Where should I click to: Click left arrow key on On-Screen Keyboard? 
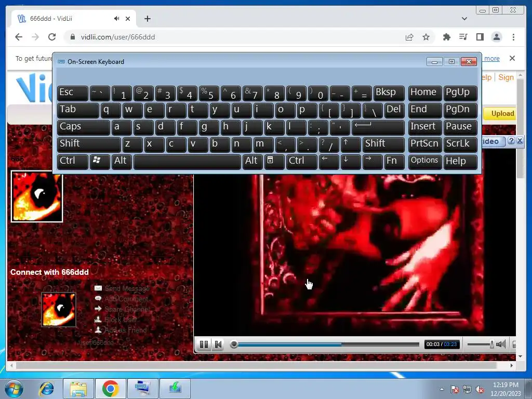329,162
